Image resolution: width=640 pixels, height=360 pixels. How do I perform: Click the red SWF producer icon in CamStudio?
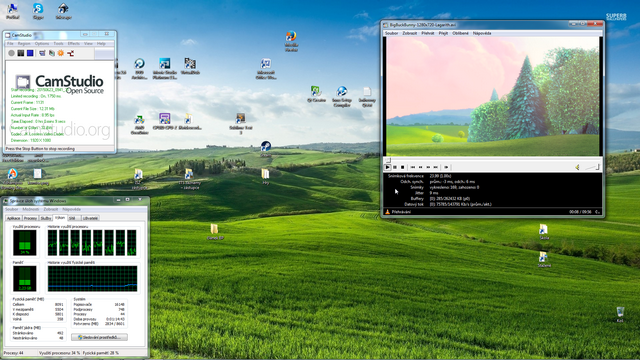(70, 53)
